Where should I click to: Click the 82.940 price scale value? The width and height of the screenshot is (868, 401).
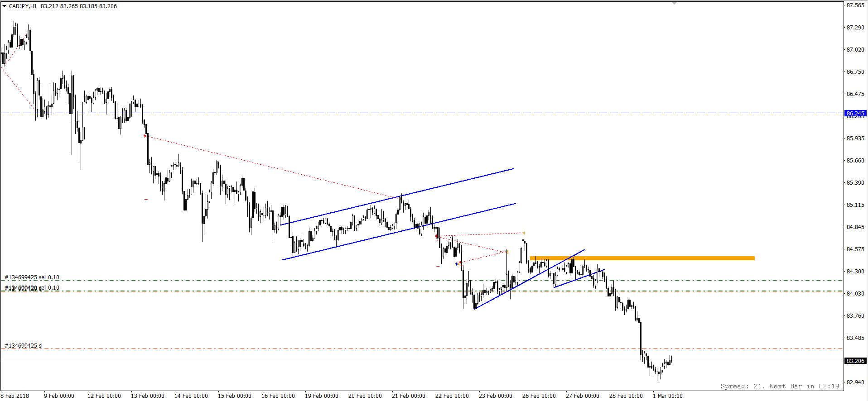click(x=855, y=382)
